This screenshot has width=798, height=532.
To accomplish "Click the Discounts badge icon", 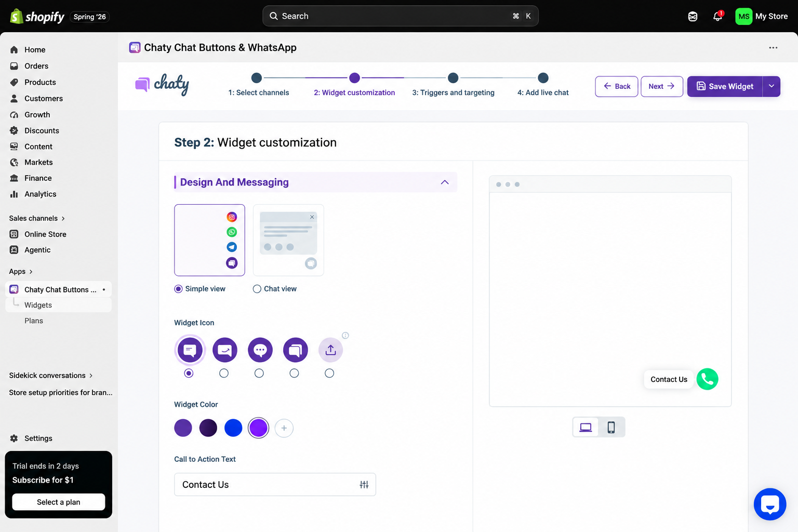I will tap(14, 130).
